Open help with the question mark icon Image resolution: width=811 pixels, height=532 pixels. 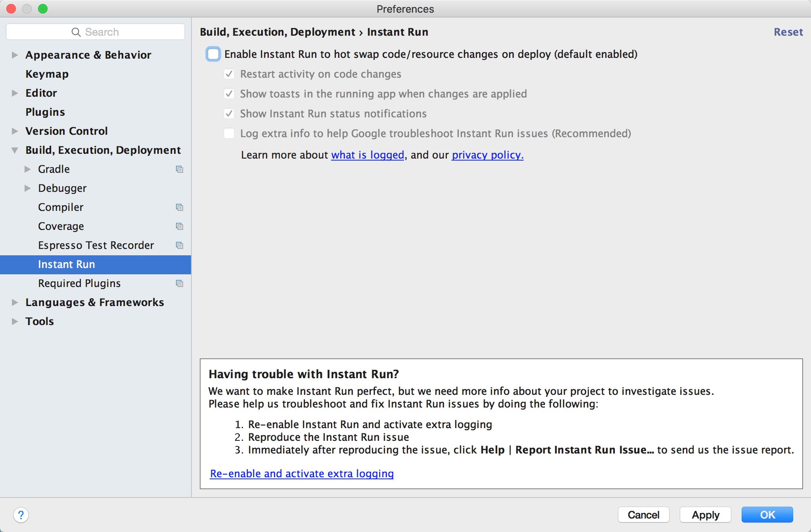[x=21, y=515]
